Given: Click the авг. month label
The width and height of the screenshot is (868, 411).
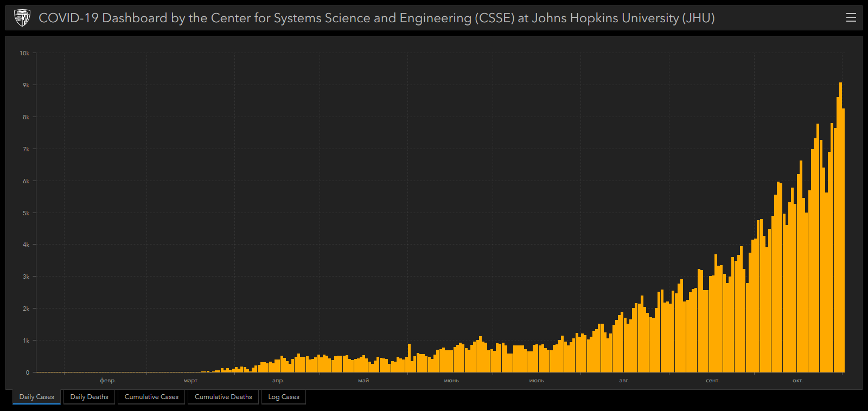Looking at the screenshot, I should point(624,381).
